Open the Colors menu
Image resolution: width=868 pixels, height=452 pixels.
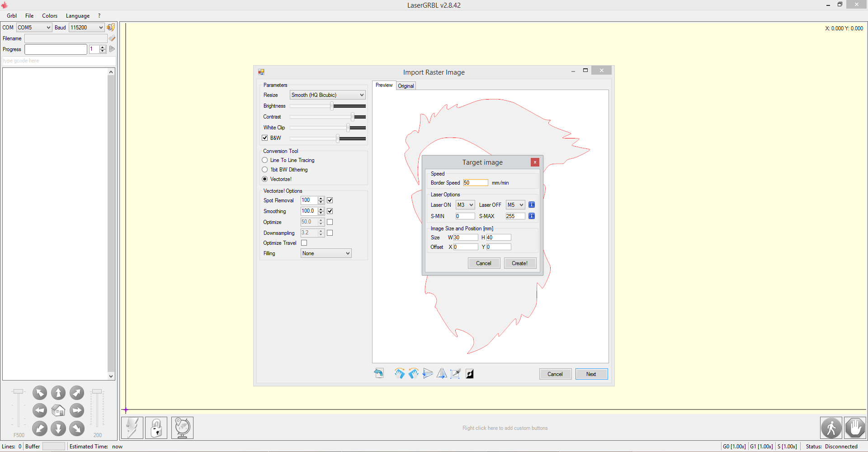coord(50,16)
